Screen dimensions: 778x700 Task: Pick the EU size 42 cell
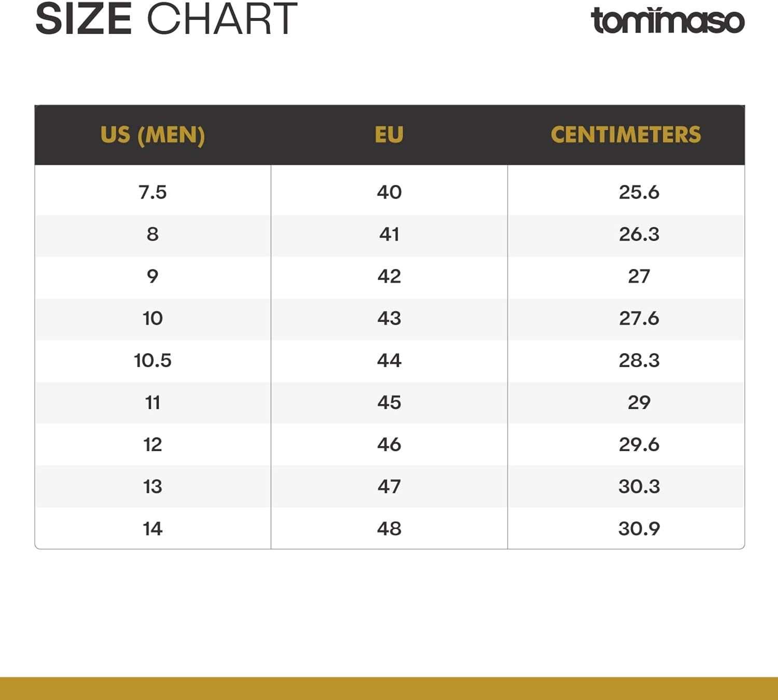tap(389, 277)
